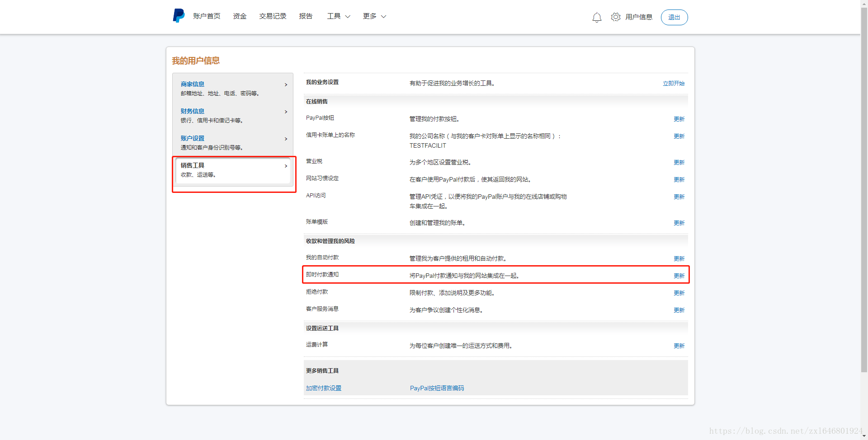Click the 退出 logout button
This screenshot has height=440, width=868.
(674, 17)
